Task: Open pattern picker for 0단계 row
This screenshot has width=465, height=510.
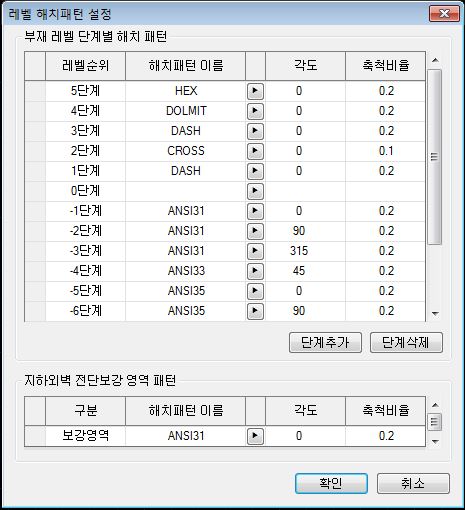Action: (255, 191)
